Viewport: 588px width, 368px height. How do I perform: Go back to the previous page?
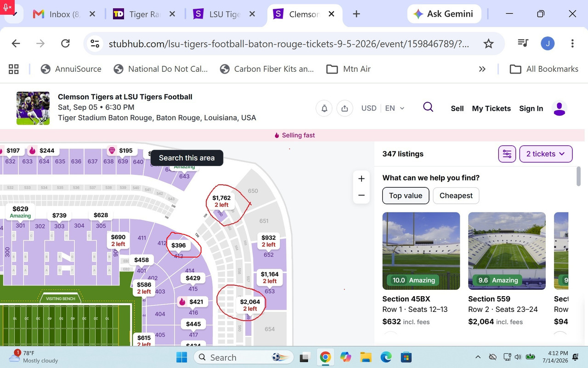[x=16, y=44]
